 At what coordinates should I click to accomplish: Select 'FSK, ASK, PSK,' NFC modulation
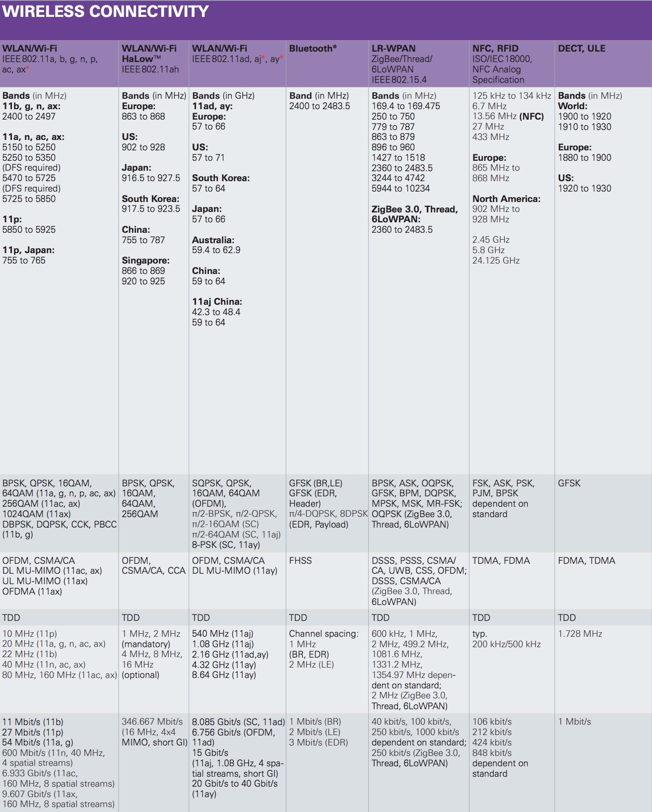(504, 483)
